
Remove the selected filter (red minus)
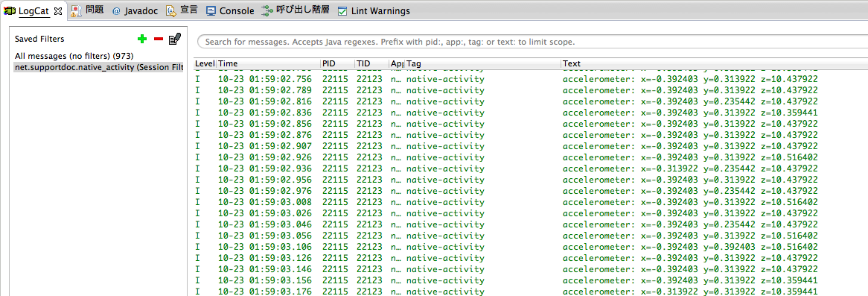click(159, 39)
